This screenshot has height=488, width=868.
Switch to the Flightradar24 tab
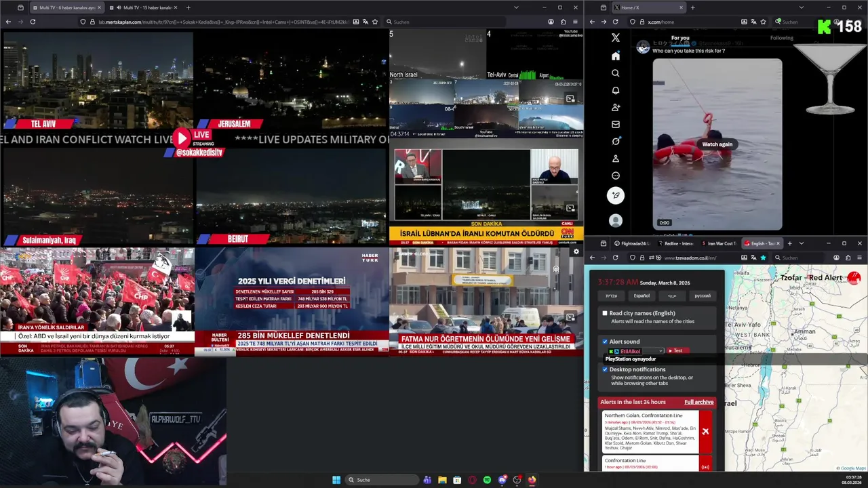631,243
